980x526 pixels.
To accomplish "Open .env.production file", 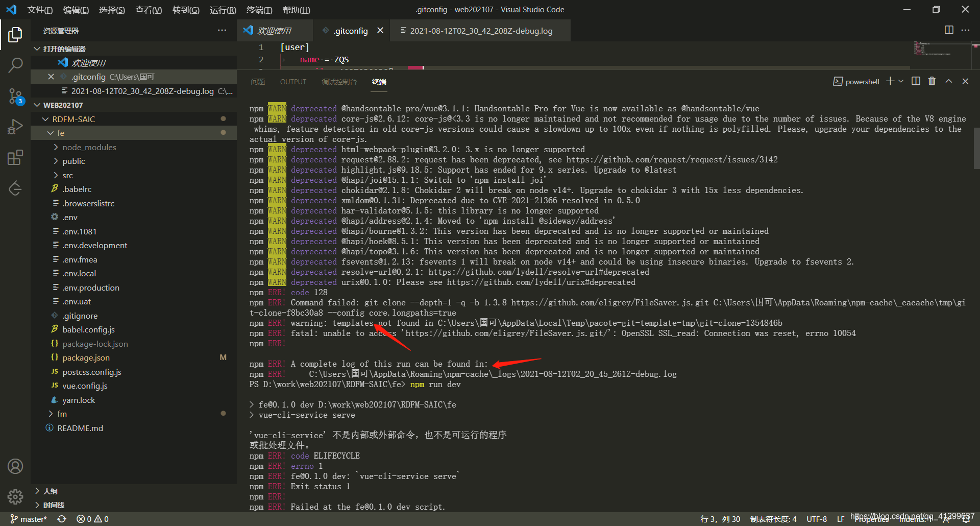I will [134, 288].
